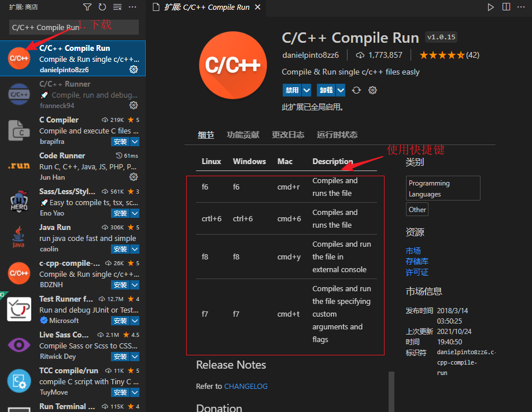Expand install options for TCC compile/run
The width and height of the screenshot is (532, 412).
click(135, 392)
